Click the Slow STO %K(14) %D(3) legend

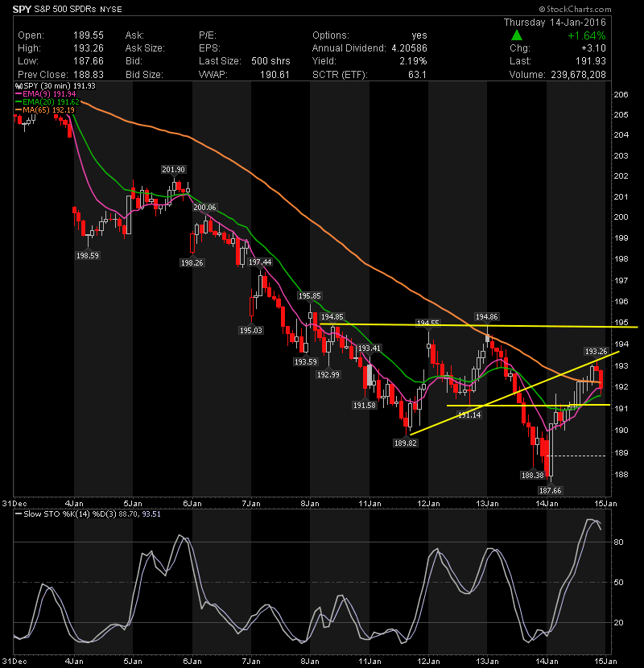tap(88, 513)
